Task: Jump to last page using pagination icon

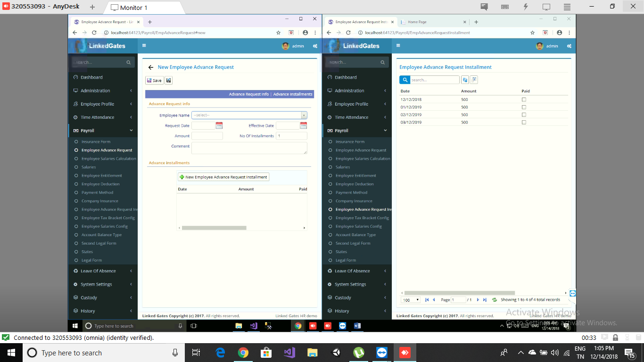Action: pyautogui.click(x=485, y=299)
